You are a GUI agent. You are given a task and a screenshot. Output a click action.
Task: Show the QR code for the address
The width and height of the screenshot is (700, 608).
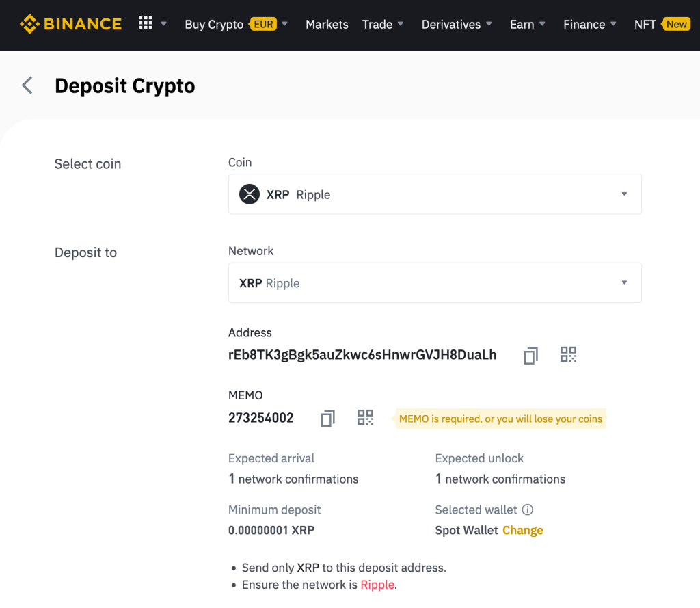(568, 354)
